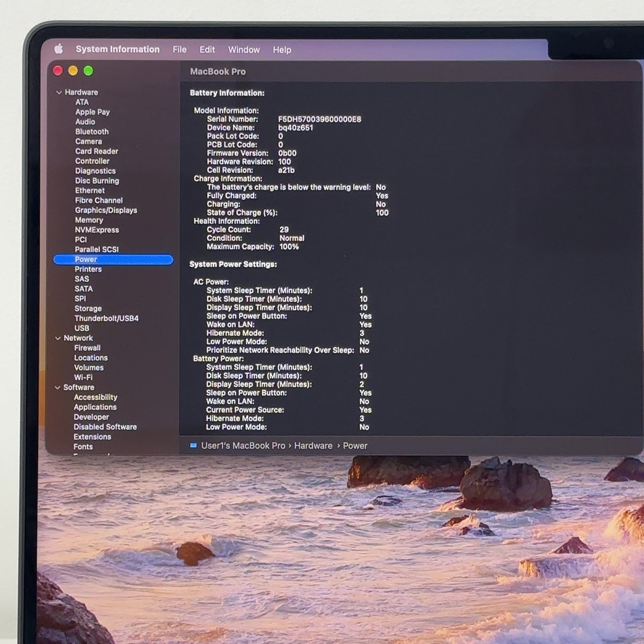Select USB in the sidebar

(82, 328)
